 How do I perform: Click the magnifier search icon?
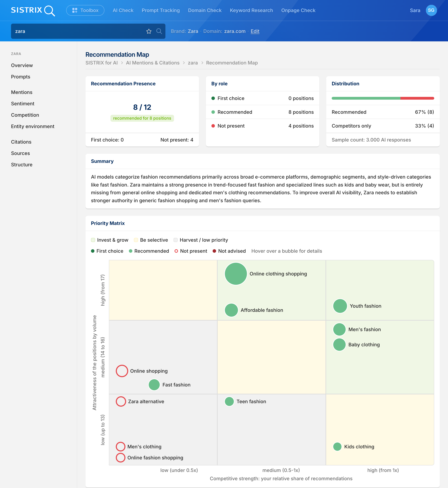point(159,31)
